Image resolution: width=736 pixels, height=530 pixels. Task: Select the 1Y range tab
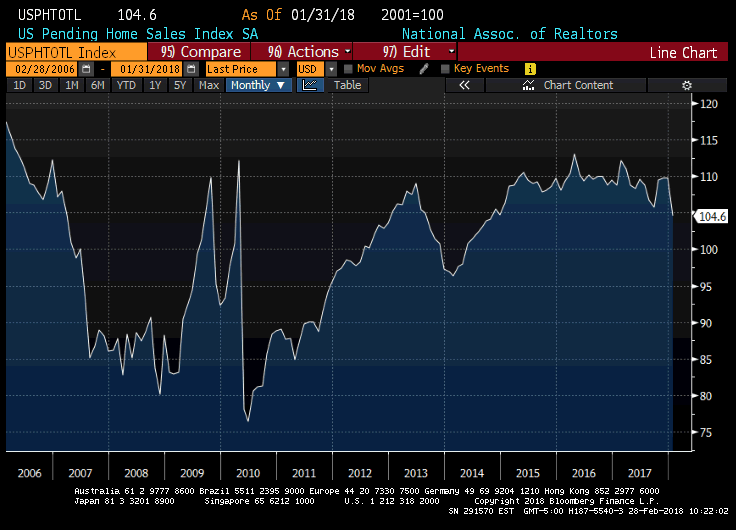pyautogui.click(x=155, y=85)
